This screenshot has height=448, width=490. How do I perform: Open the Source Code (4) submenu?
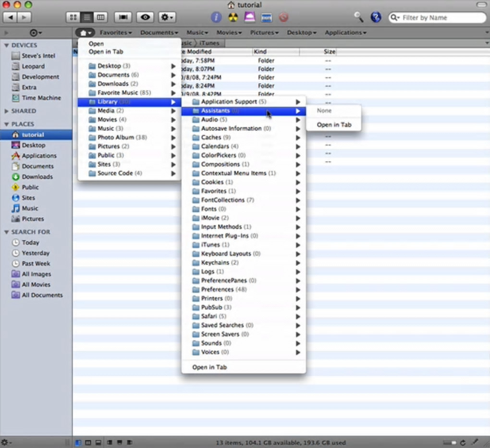pos(129,173)
